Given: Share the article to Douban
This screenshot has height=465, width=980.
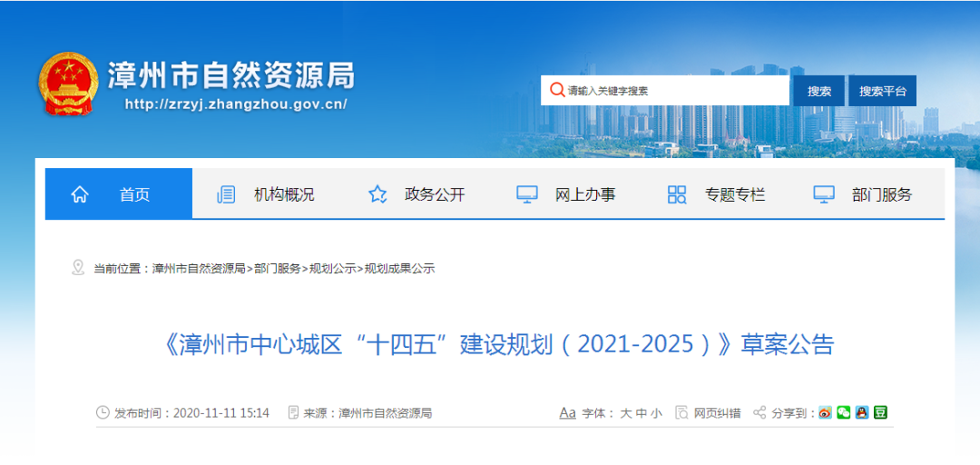Looking at the screenshot, I should (x=880, y=412).
